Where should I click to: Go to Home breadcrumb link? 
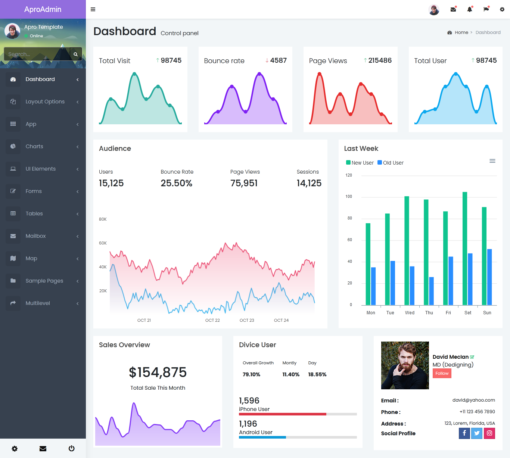click(461, 32)
